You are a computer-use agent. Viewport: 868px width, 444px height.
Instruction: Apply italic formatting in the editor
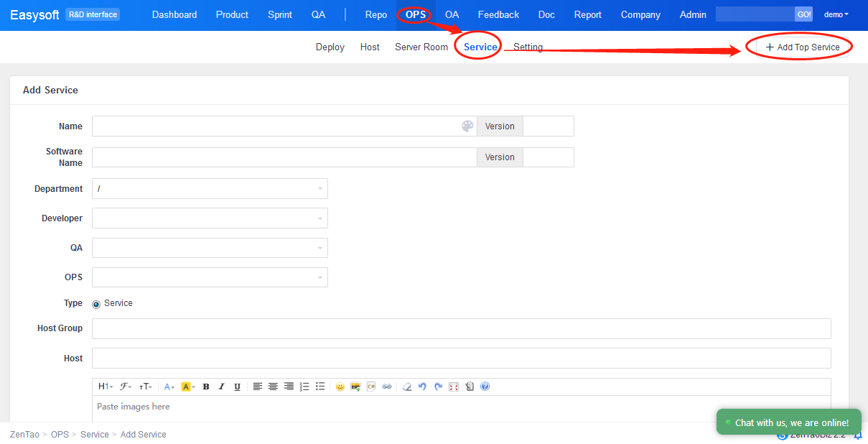tap(221, 387)
